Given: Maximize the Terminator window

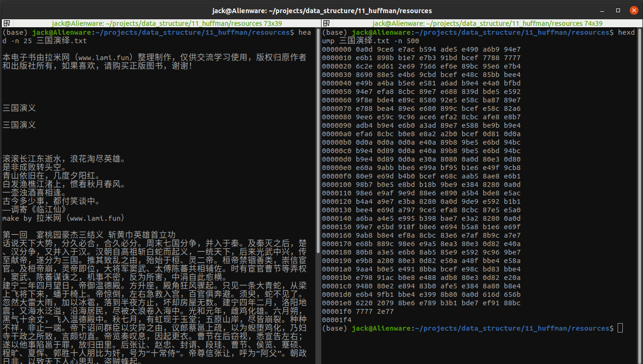Looking at the screenshot, I should pyautogui.click(x=618, y=10).
